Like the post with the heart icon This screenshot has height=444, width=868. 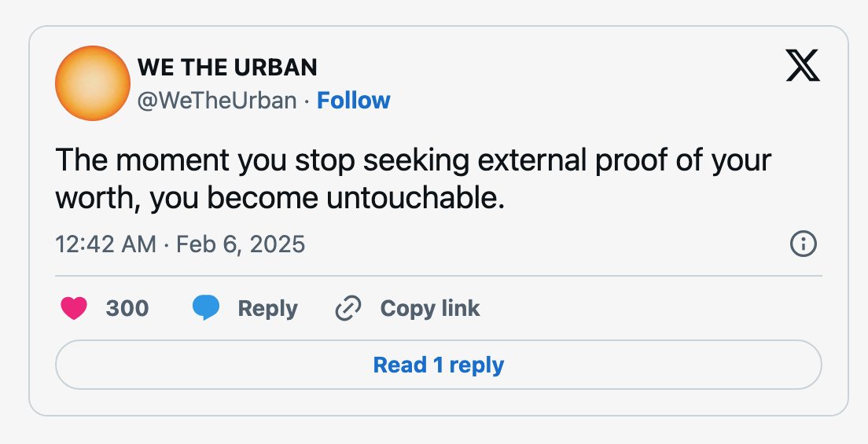[x=74, y=308]
